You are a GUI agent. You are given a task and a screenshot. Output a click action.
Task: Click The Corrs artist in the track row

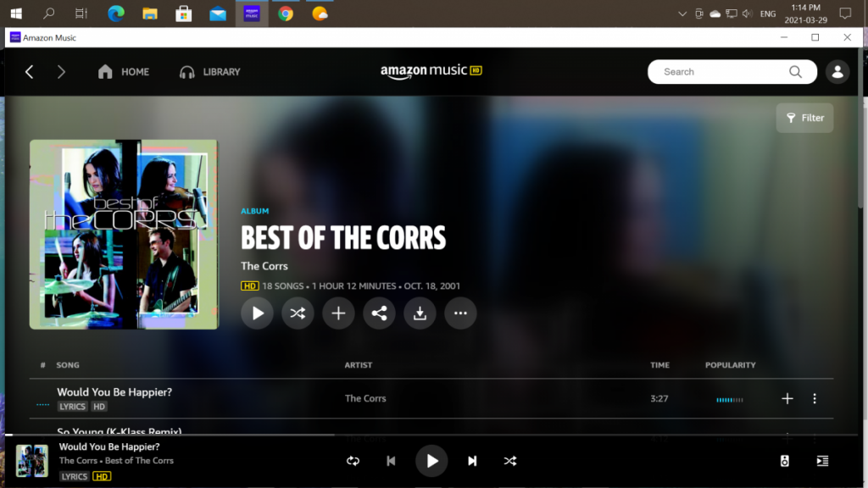click(365, 398)
